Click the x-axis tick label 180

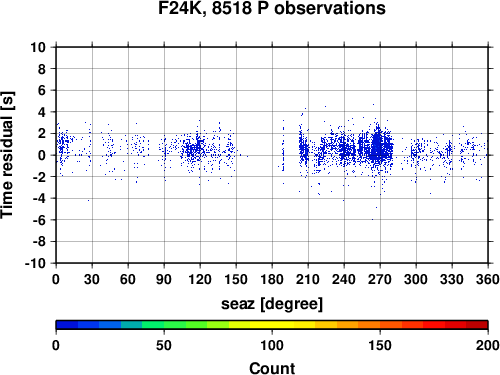coord(272,279)
